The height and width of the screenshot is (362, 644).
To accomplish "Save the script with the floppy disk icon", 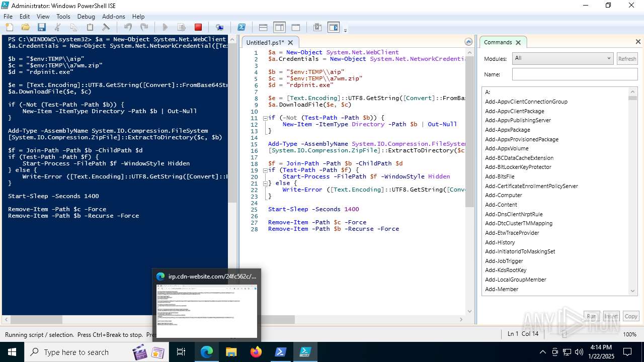I will tap(41, 27).
